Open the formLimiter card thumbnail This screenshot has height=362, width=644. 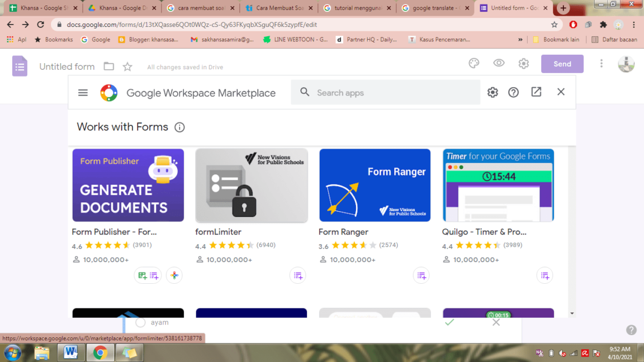click(252, 185)
